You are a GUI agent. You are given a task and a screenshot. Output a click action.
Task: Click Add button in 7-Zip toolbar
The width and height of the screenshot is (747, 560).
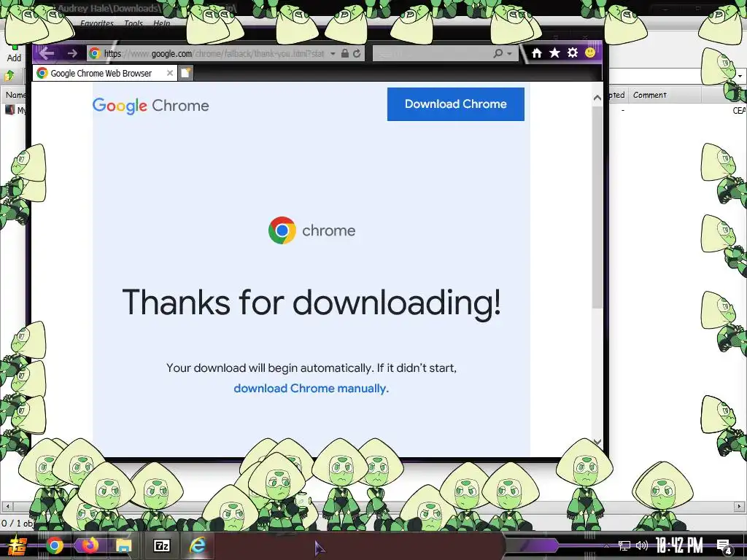(14, 53)
